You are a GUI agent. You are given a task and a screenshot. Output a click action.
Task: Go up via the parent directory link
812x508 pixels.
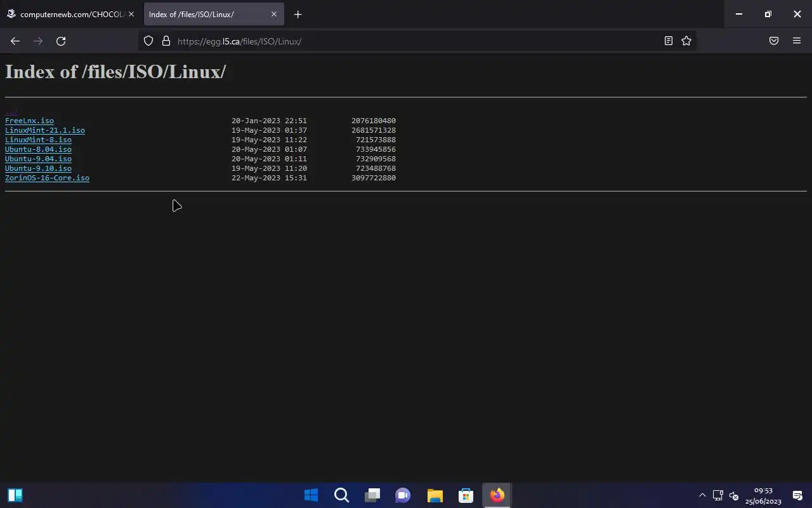point(11,111)
